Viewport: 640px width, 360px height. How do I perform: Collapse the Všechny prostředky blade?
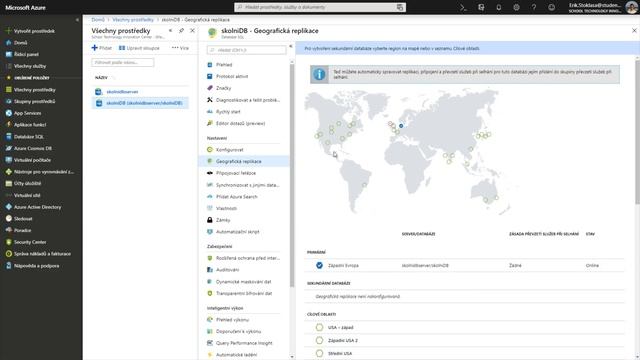(x=170, y=31)
